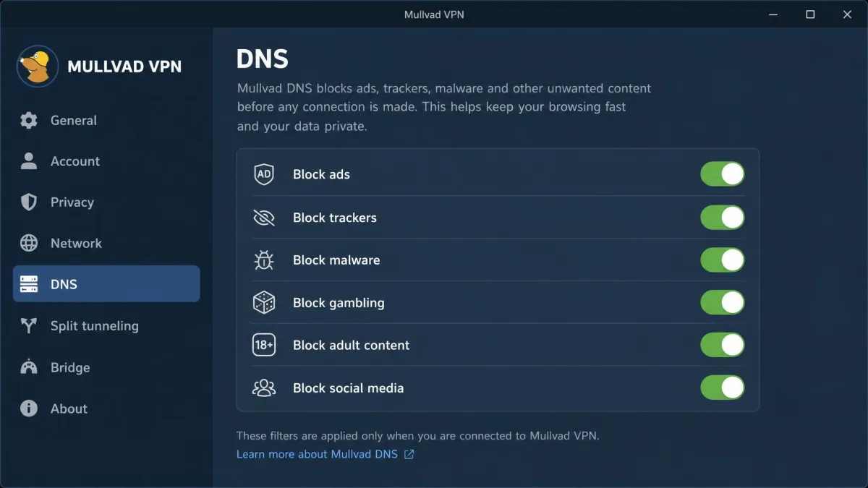Image resolution: width=868 pixels, height=488 pixels.
Task: Click the Block gambling label
Action: (339, 303)
